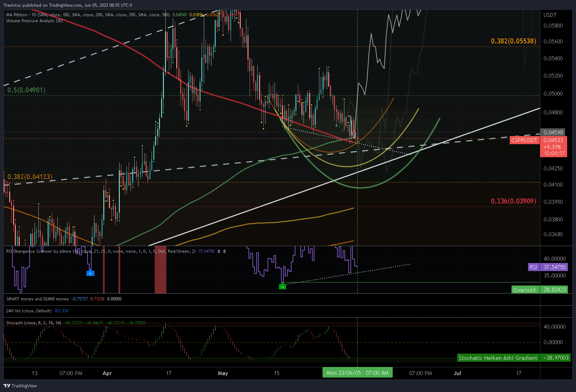The height and width of the screenshot is (392, 576).
Task: Click the 37.54750 RSI value on axis
Action: [x=554, y=267]
